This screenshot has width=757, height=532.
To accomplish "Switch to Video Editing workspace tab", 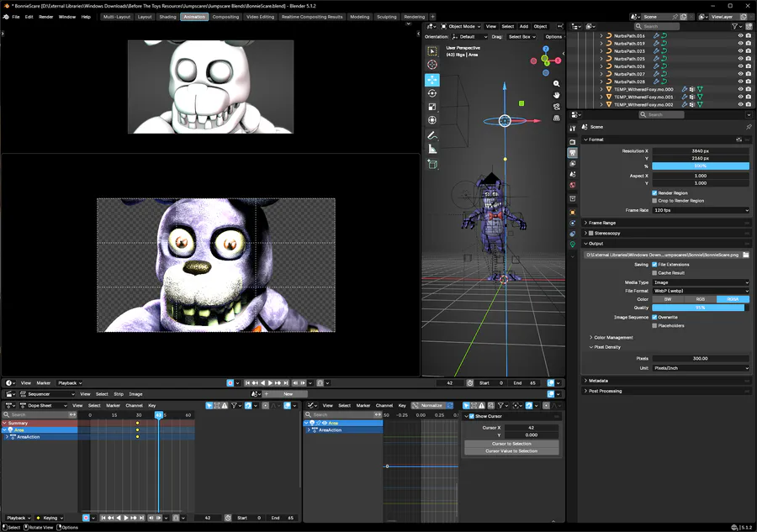I will click(x=260, y=17).
